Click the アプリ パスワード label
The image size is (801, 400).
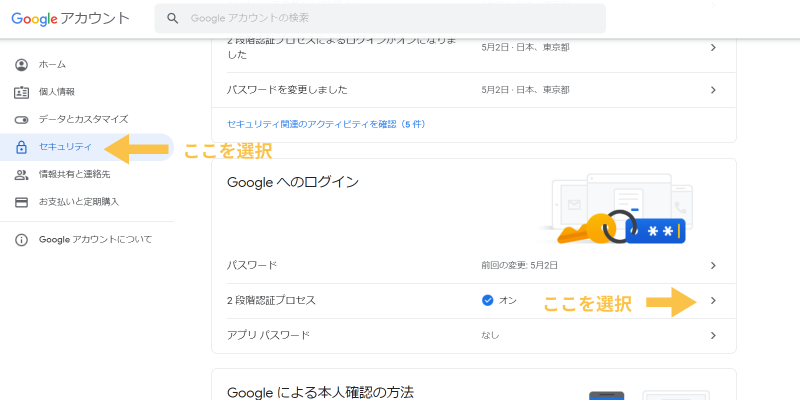click(268, 336)
